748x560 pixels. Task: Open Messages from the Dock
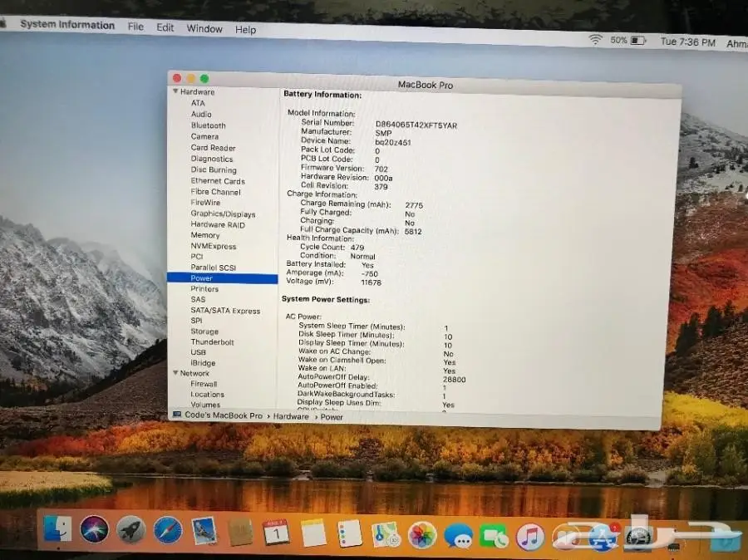click(x=458, y=536)
